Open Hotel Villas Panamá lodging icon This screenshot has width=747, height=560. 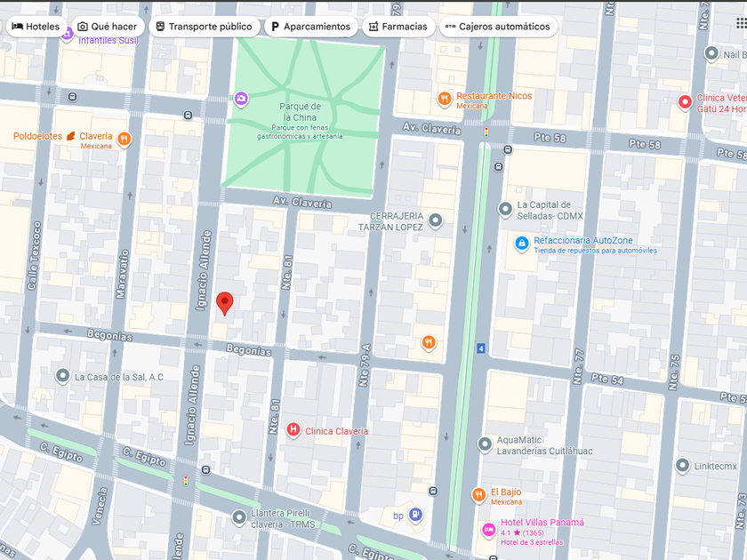click(488, 529)
